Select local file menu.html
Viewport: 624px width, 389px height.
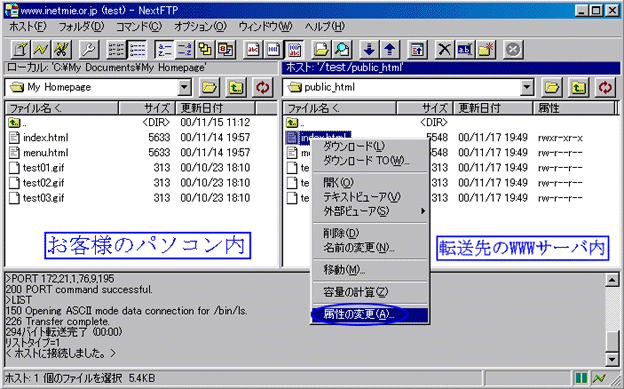point(39,152)
